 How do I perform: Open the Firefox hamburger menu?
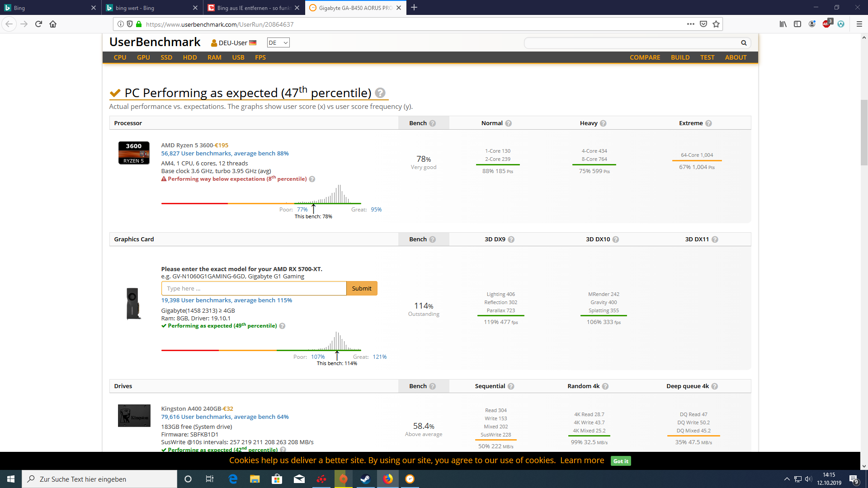860,24
